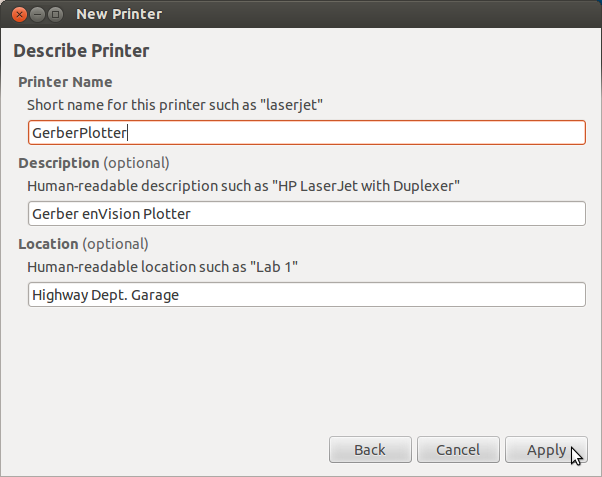602x477 pixels.
Task: Click the hint mentioning HP LaserJet with Duplexer
Action: (x=243, y=186)
